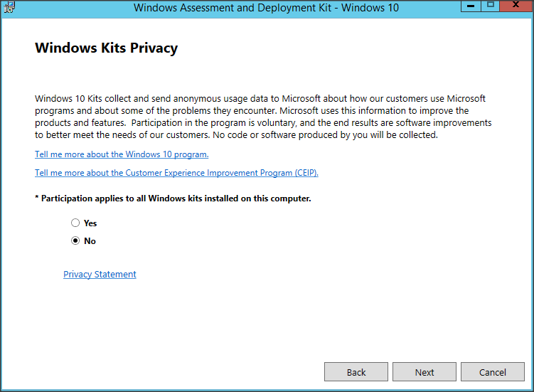Go to the previous page with Back
The width and height of the screenshot is (534, 392).
point(356,372)
